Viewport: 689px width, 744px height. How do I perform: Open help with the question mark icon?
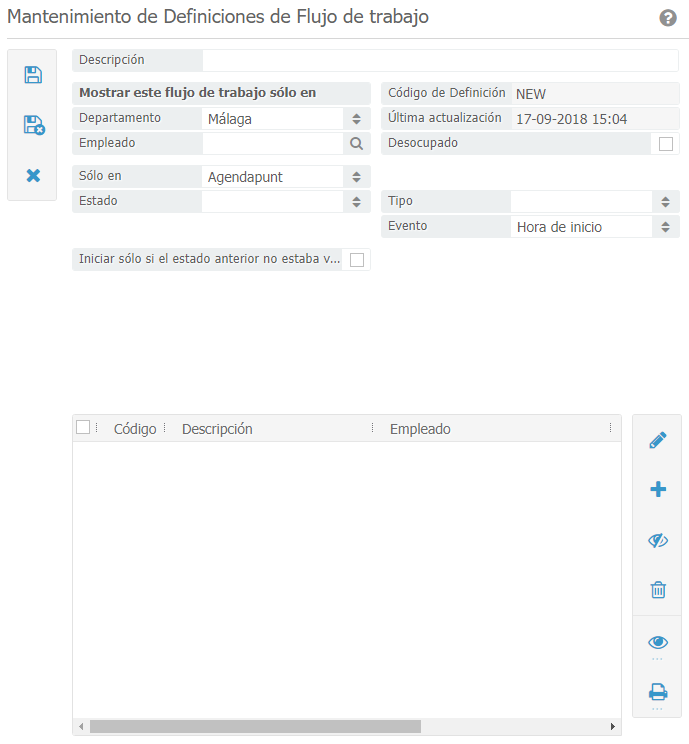coord(668,18)
